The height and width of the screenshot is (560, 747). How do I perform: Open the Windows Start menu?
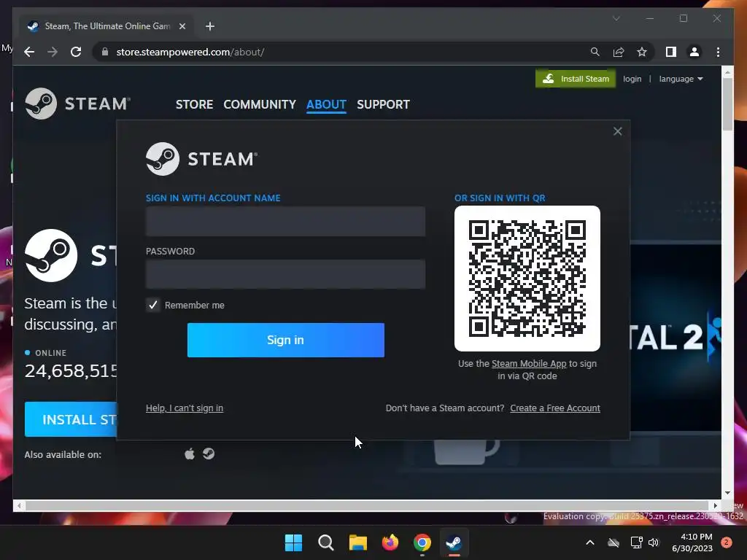coord(293,542)
